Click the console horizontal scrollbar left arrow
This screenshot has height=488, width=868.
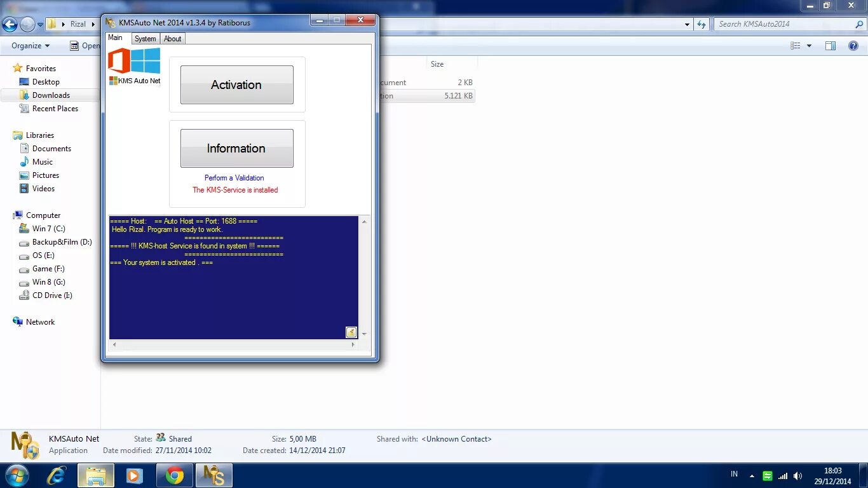pos(114,344)
